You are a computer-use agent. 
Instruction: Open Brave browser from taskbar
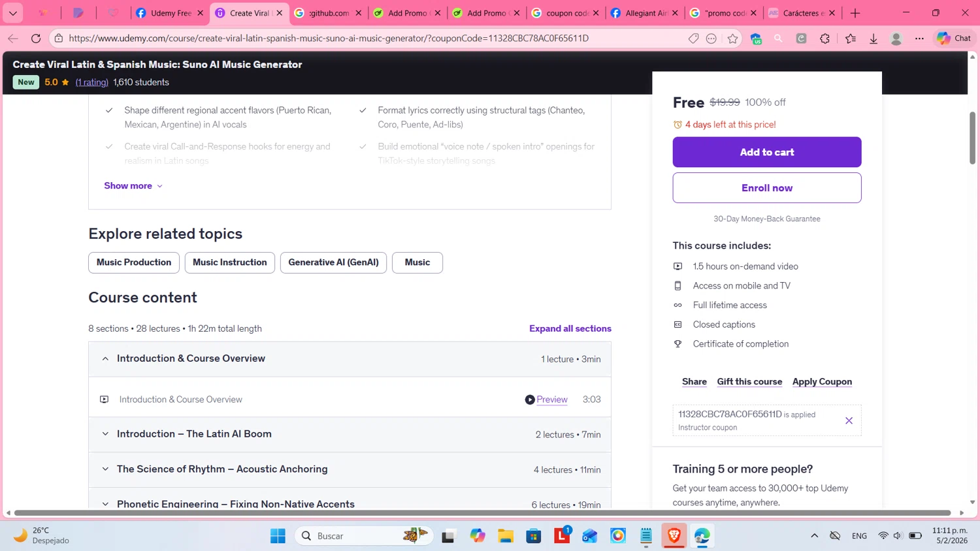[674, 536]
